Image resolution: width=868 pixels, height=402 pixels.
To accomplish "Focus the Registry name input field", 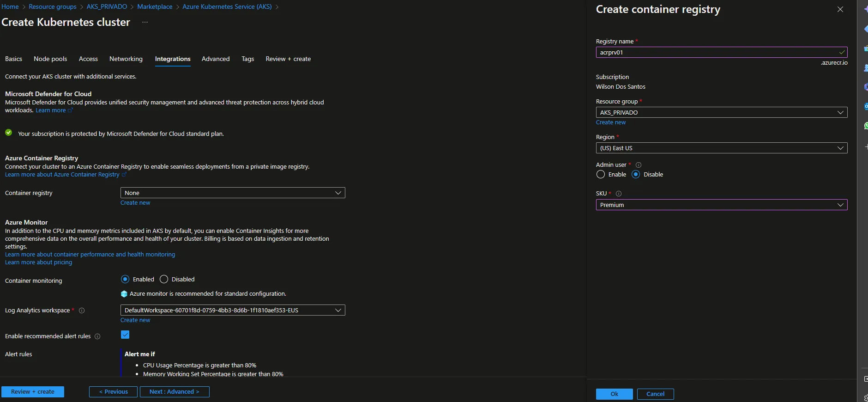I will pos(722,52).
